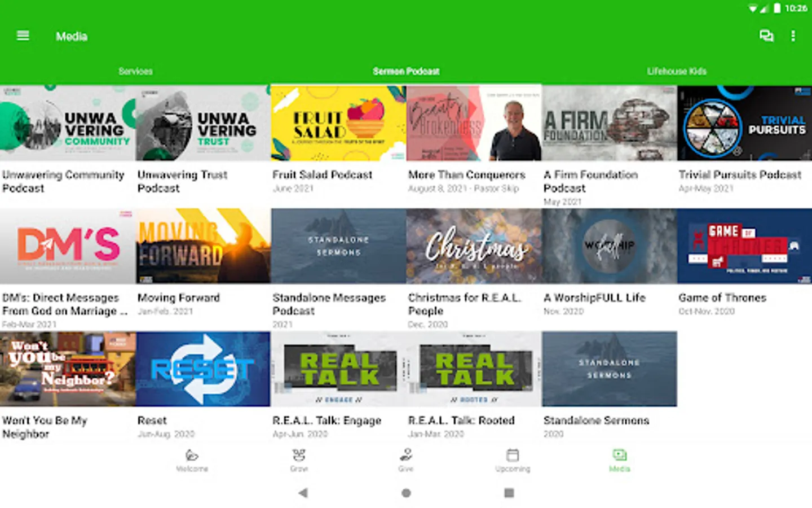812x508 pixels.
Task: Open the Reset series thumbnail
Action: (203, 369)
